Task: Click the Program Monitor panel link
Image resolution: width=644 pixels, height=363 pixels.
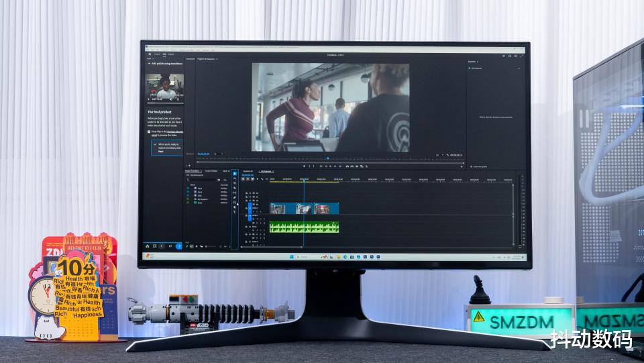Action: pos(175,132)
